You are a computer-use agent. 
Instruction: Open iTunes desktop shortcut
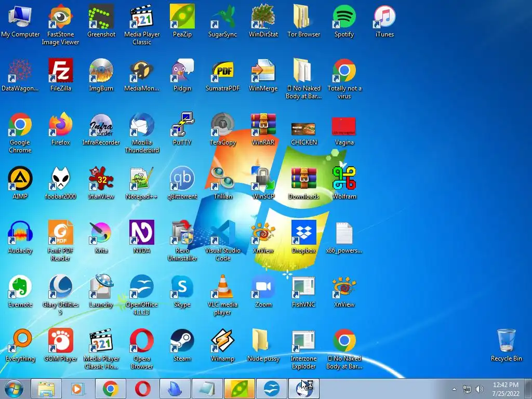[x=384, y=21]
